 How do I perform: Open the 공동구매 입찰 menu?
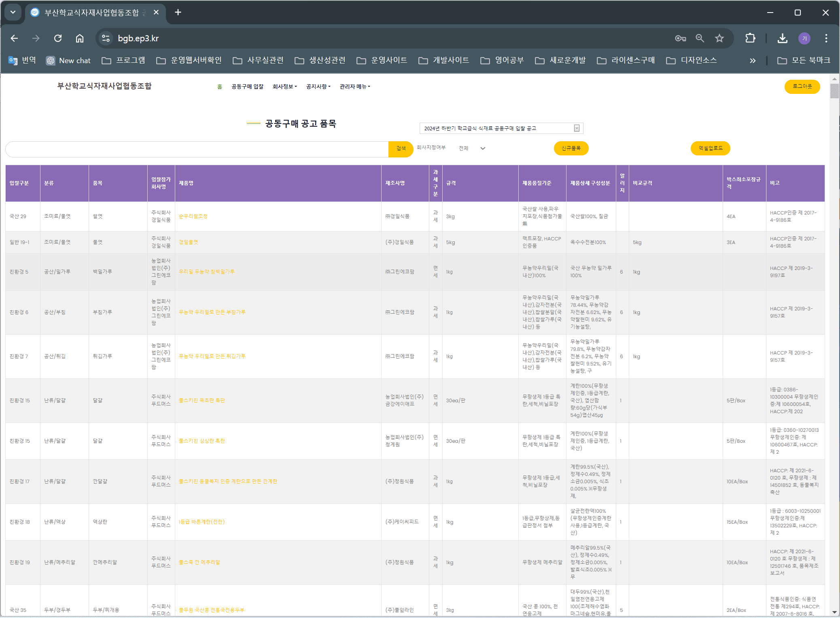(248, 87)
